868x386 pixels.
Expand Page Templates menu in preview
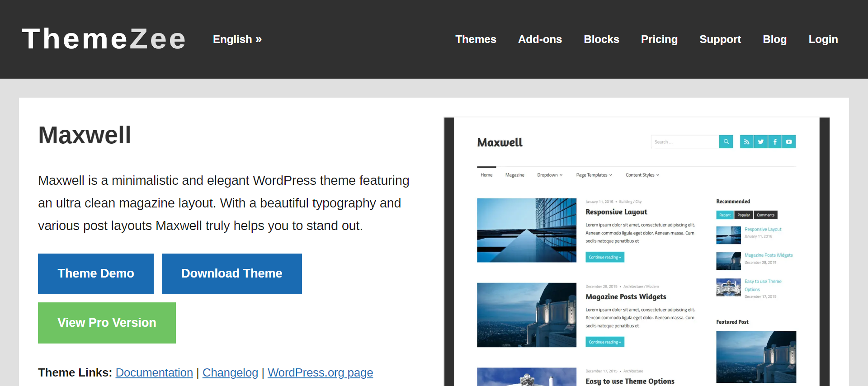click(594, 175)
